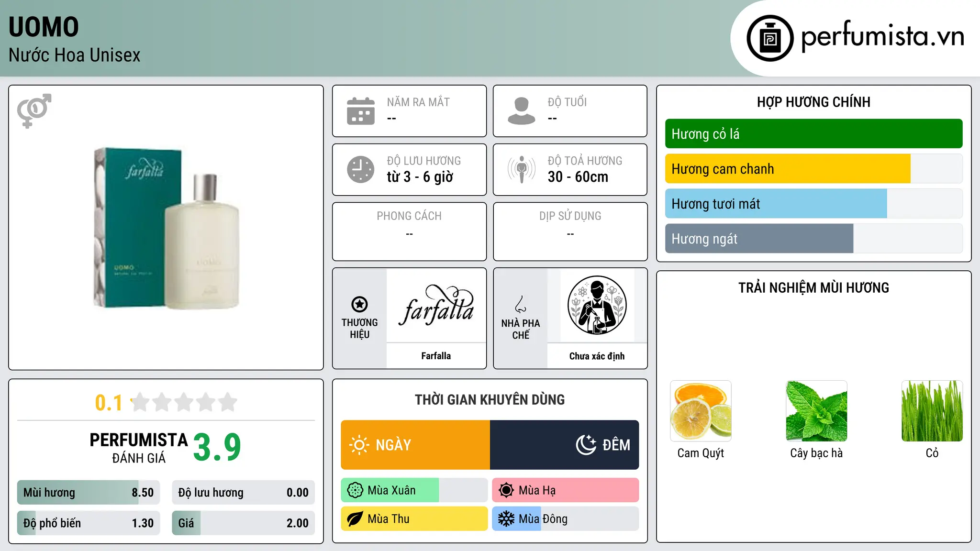The image size is (980, 551).
Task: Click the Năm Ra Mắt label
Action: (418, 102)
